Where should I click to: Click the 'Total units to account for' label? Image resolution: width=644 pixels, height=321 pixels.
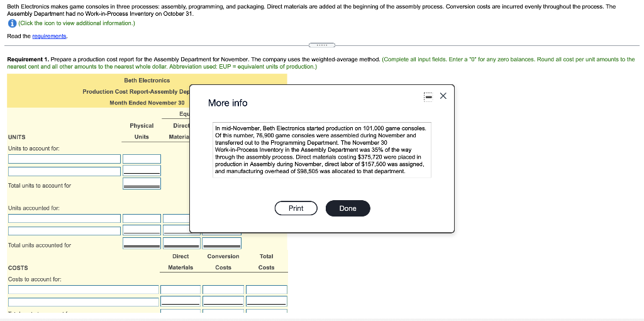tap(40, 186)
